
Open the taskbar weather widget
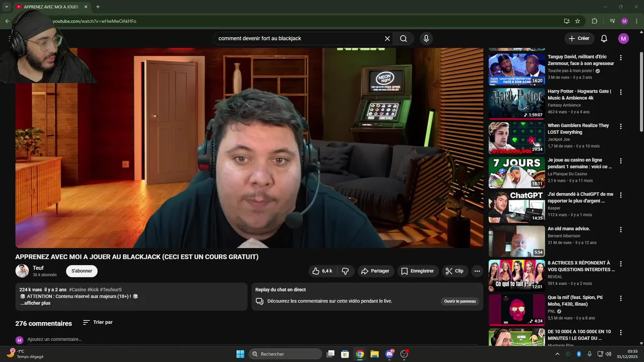tap(25, 354)
